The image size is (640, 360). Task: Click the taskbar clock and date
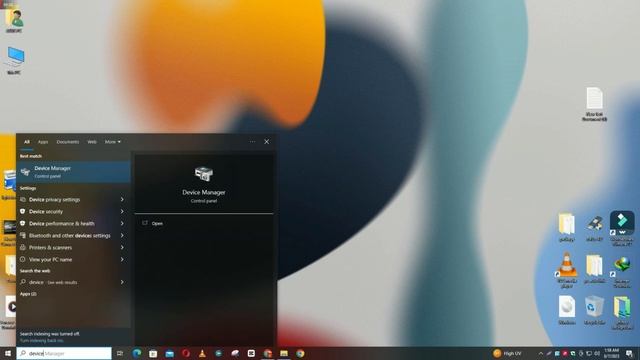click(611, 353)
